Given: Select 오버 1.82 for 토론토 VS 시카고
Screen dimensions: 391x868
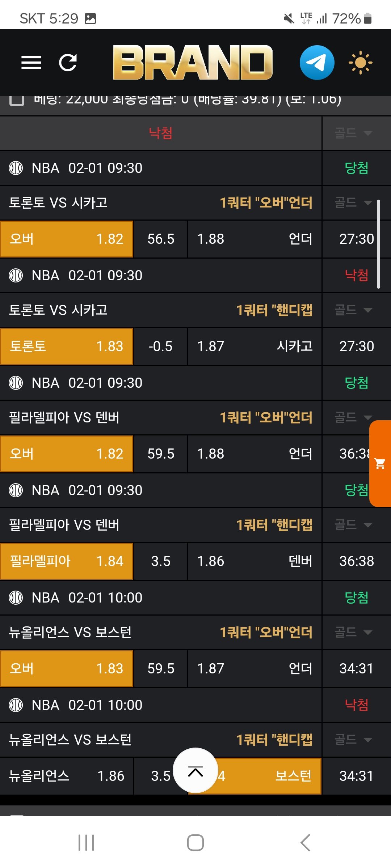Looking at the screenshot, I should pos(67,239).
